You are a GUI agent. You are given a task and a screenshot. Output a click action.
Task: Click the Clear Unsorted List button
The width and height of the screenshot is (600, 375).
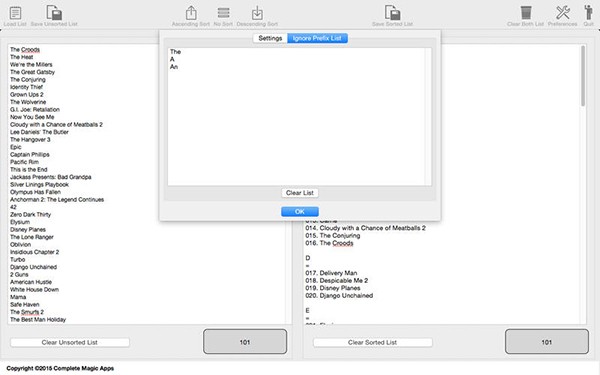[70, 342]
